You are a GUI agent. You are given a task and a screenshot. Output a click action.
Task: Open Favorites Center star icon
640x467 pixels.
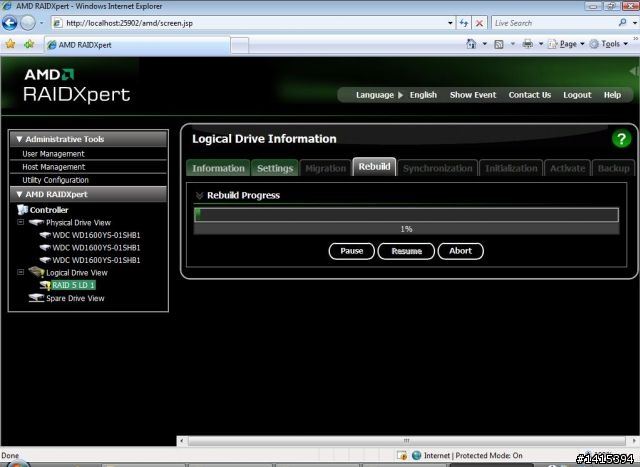point(10,44)
